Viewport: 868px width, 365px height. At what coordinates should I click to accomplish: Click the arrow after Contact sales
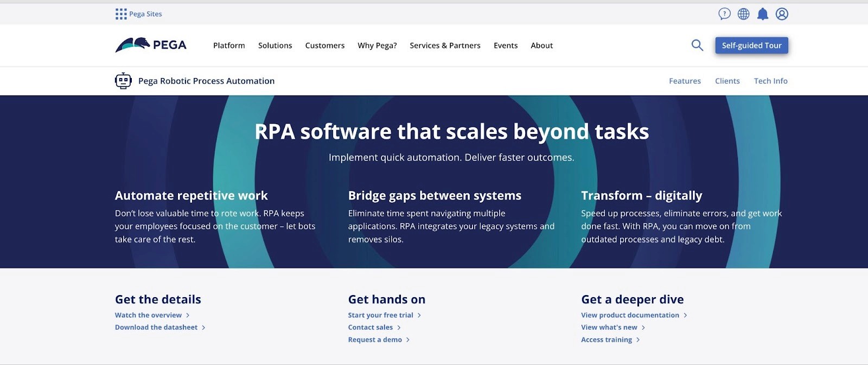coord(399,328)
